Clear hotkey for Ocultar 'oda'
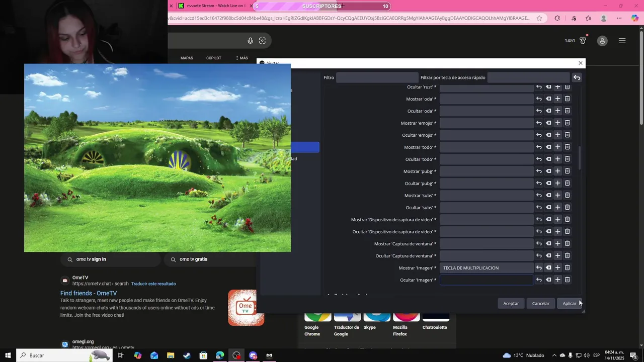 coord(548,111)
